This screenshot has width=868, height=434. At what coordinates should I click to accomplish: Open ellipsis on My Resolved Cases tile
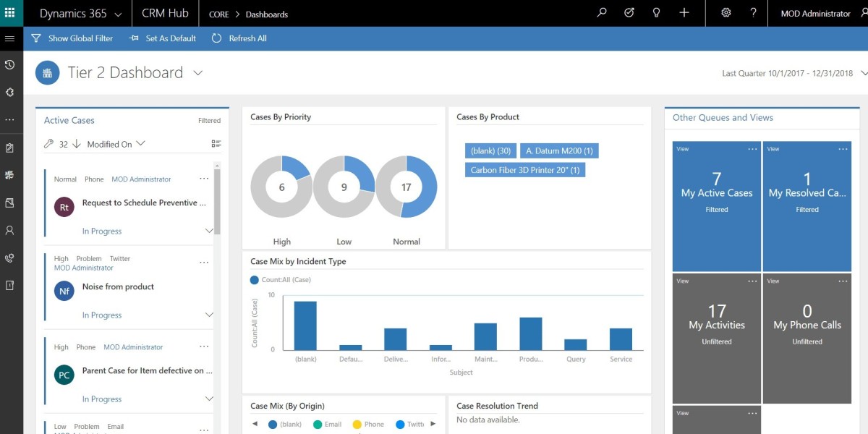(x=843, y=149)
